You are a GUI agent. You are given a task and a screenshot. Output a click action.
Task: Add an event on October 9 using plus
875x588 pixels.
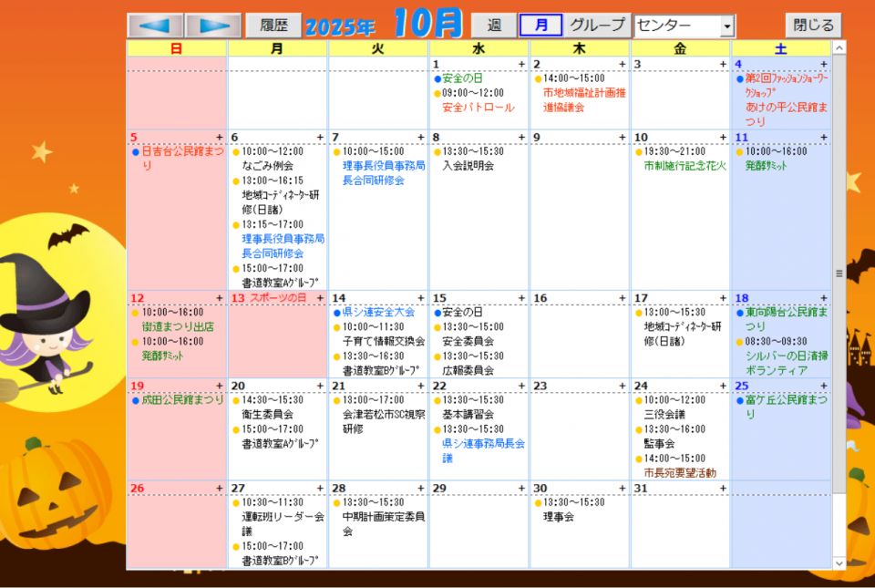[623, 138]
